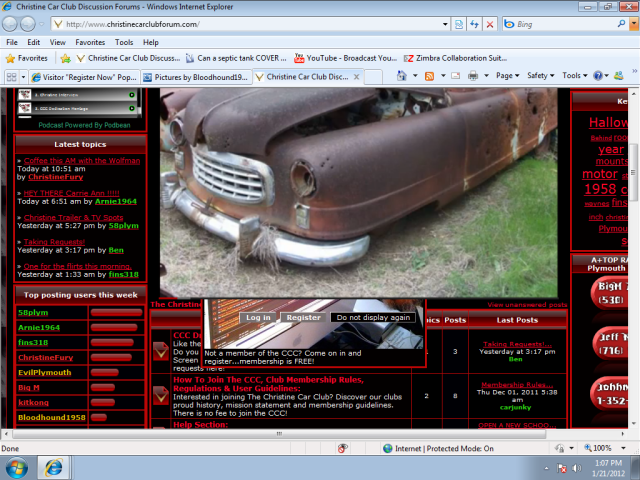Click the vertical page scrollbar thumb
The image size is (640, 480).
tap(633, 172)
